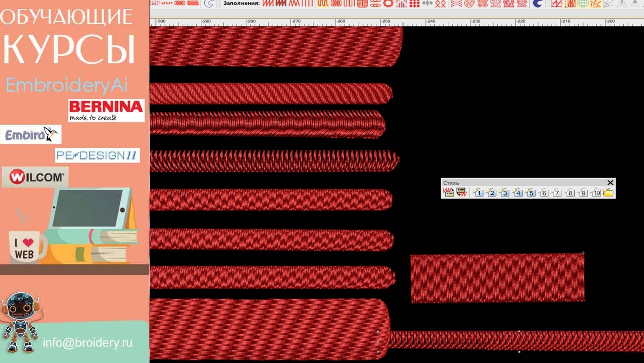This screenshot has width=644, height=363.
Task: Click the dark blue crescent icon
Action: tap(537, 3)
